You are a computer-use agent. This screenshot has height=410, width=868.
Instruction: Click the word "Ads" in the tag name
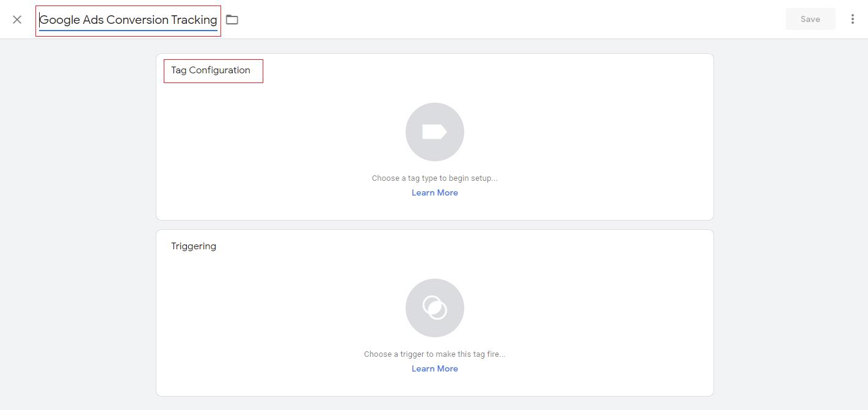pos(93,20)
